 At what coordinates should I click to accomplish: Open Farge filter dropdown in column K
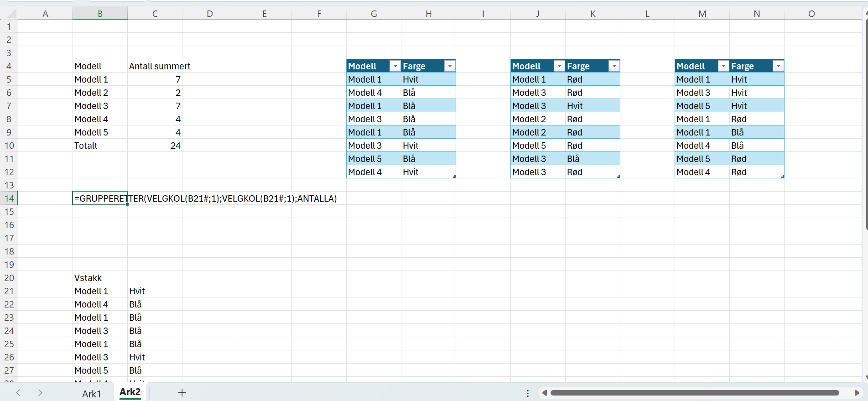click(x=614, y=66)
